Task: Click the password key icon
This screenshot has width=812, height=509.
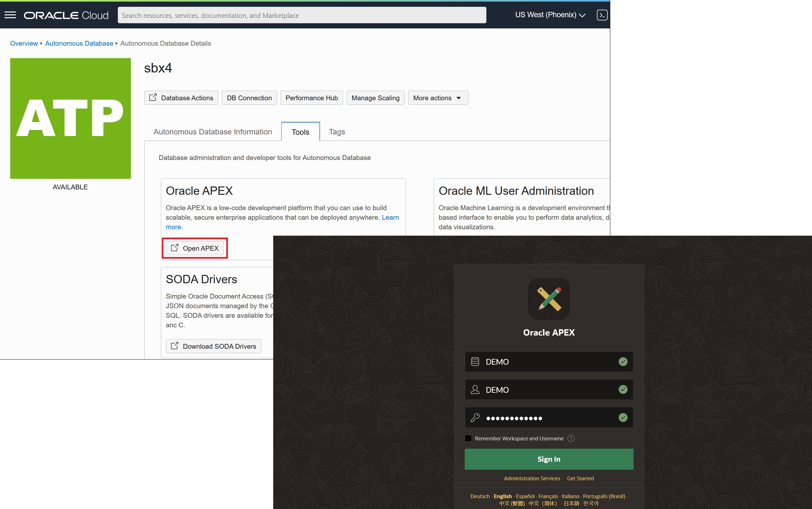Action: [x=475, y=418]
